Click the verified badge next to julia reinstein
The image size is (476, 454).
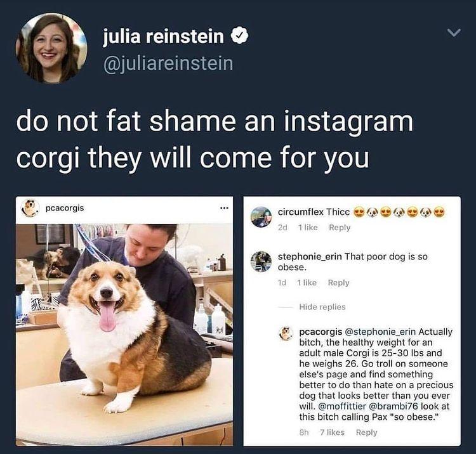pos(239,36)
